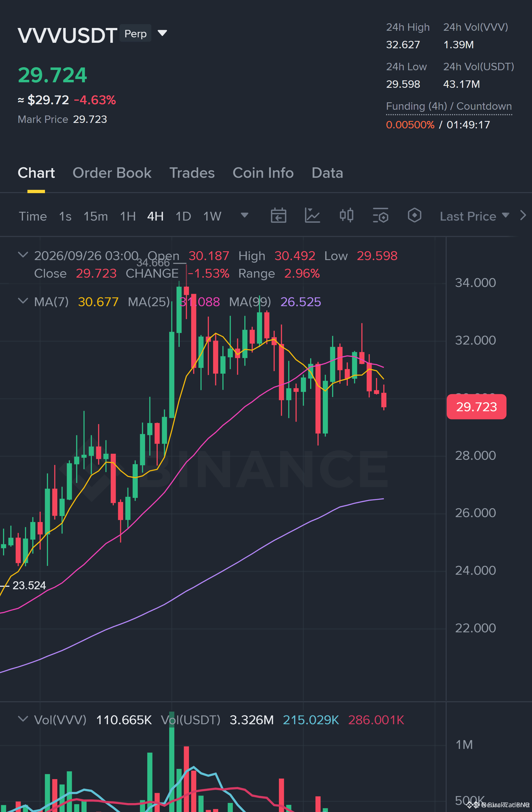
Task: Open the Coin Info tab
Action: [263, 173]
